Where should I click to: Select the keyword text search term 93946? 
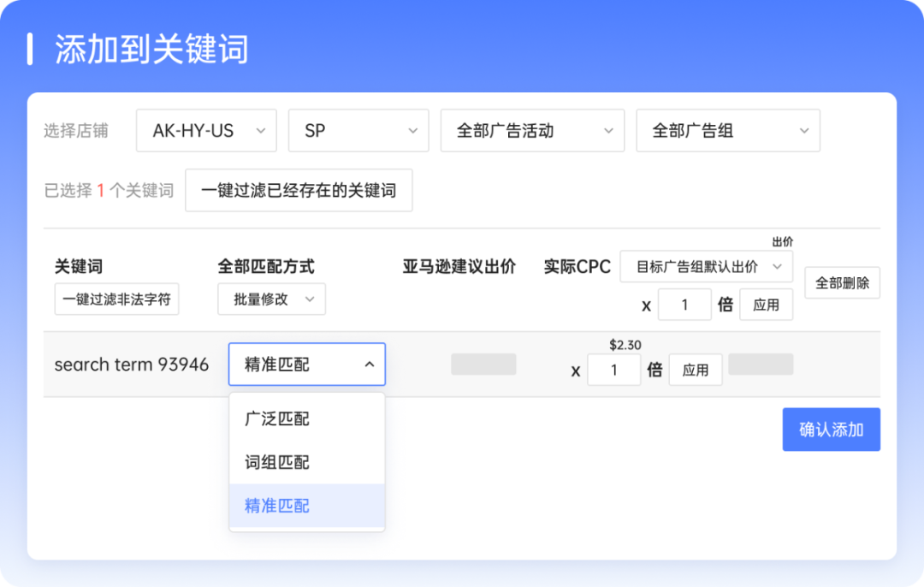pos(131,364)
